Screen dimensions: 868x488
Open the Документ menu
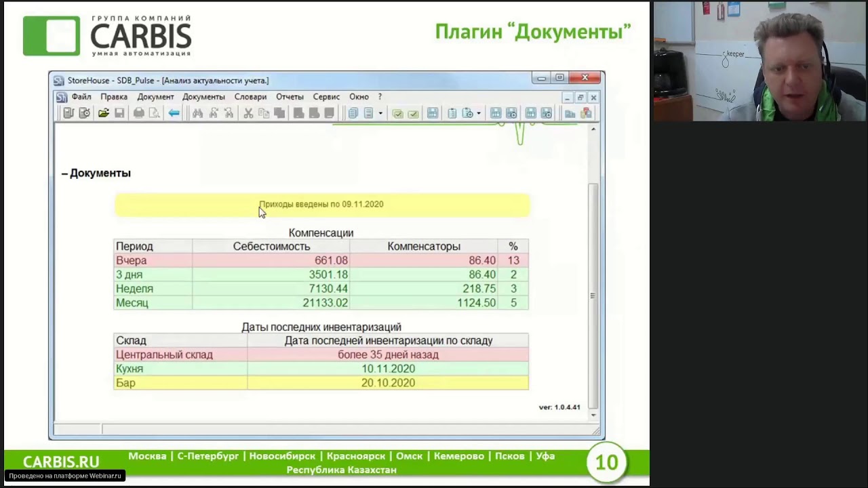tap(155, 97)
